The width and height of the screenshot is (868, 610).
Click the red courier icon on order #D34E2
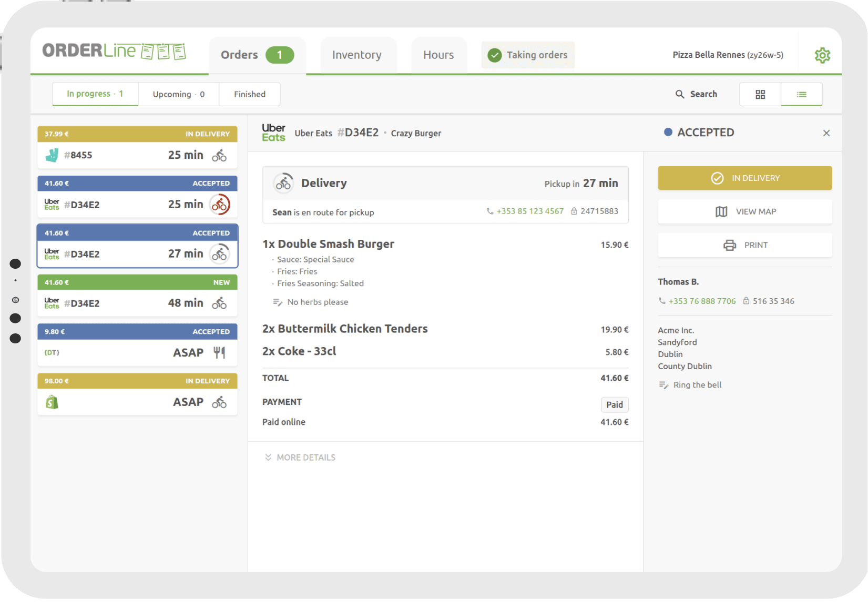220,205
